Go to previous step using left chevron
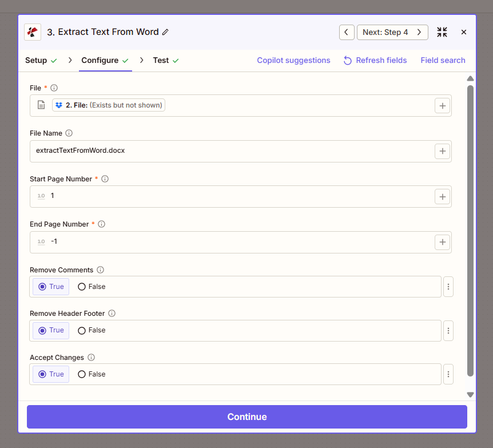 pos(346,32)
